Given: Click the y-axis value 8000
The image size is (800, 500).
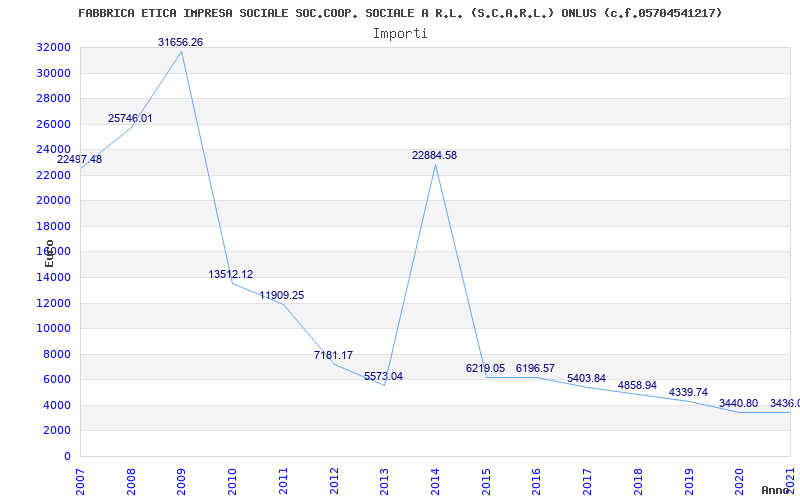Looking at the screenshot, I should (x=56, y=354).
